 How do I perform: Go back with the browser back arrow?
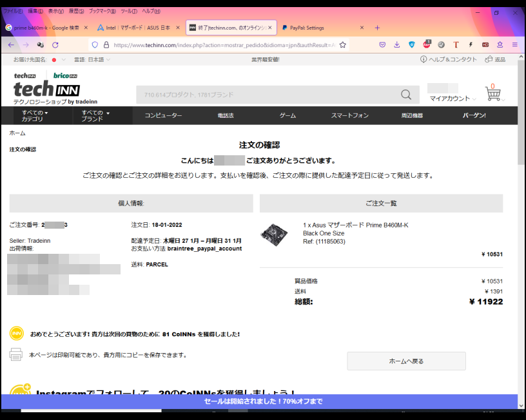coord(11,45)
